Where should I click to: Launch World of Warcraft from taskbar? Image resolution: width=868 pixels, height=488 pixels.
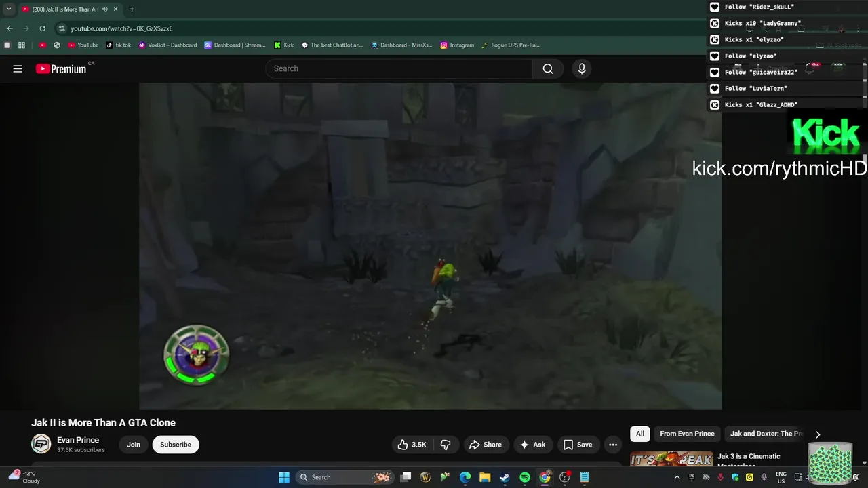(426, 477)
